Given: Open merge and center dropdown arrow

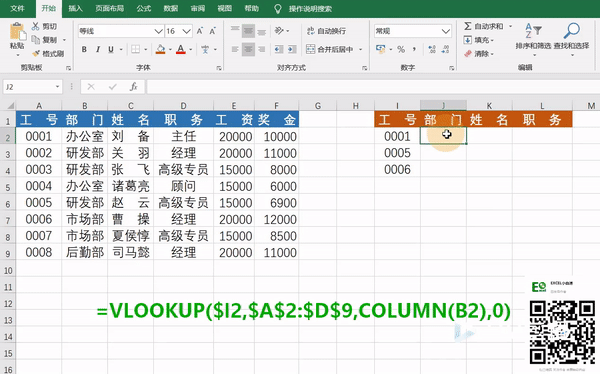Looking at the screenshot, I should [x=360, y=49].
